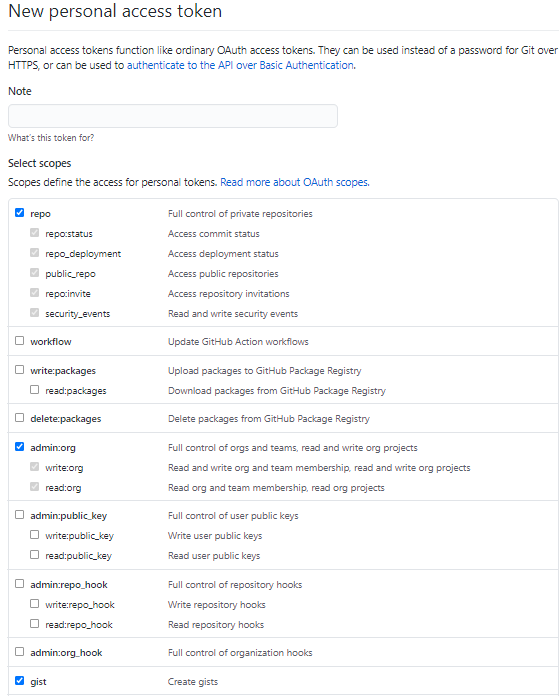This screenshot has width=559, height=696.
Task: Click 'Update GitHub Action workflows' description
Action: pyautogui.click(x=238, y=341)
